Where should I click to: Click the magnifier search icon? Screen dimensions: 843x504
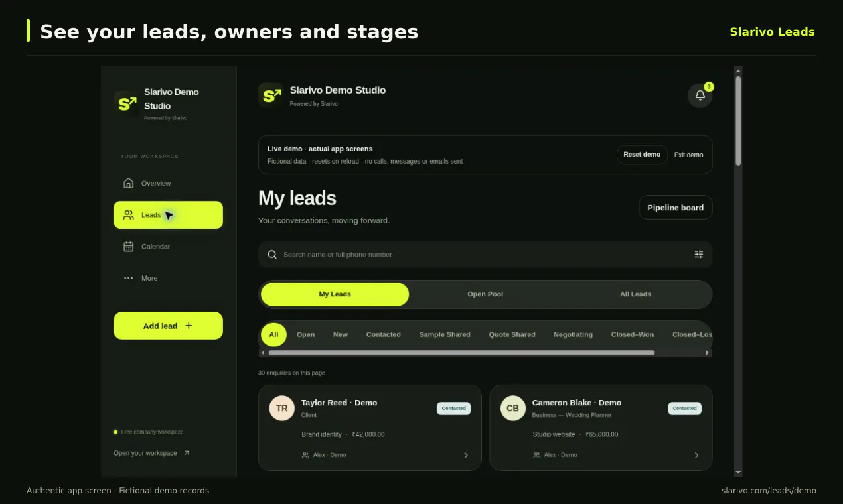[272, 254]
